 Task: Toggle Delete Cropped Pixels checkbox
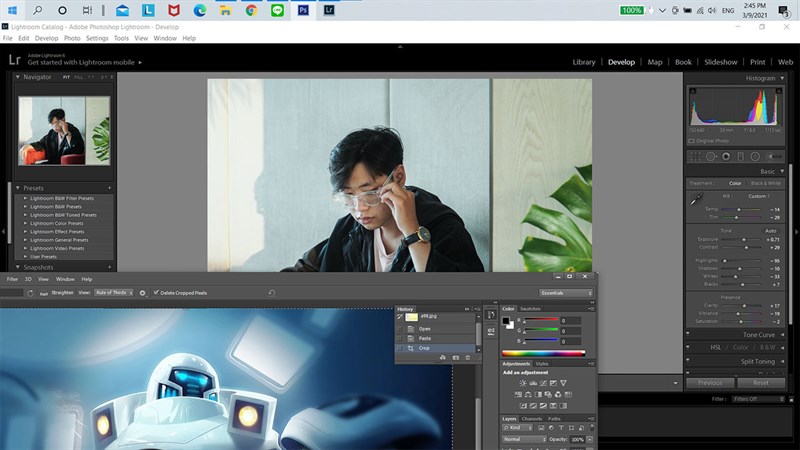(157, 292)
